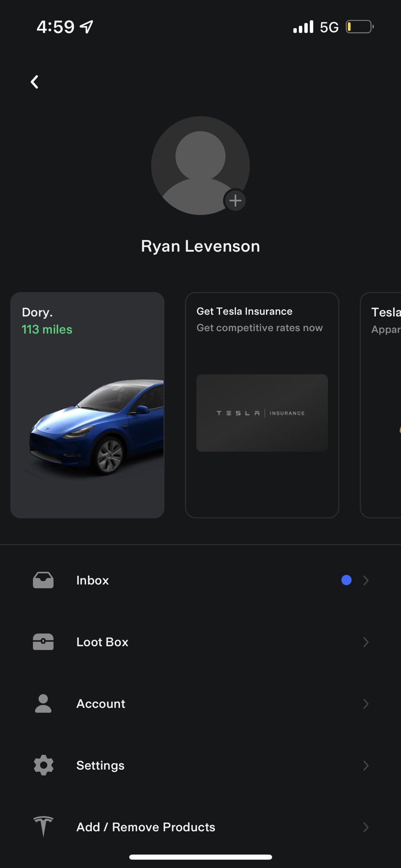Open Add / Remove Products chevron

point(366,827)
